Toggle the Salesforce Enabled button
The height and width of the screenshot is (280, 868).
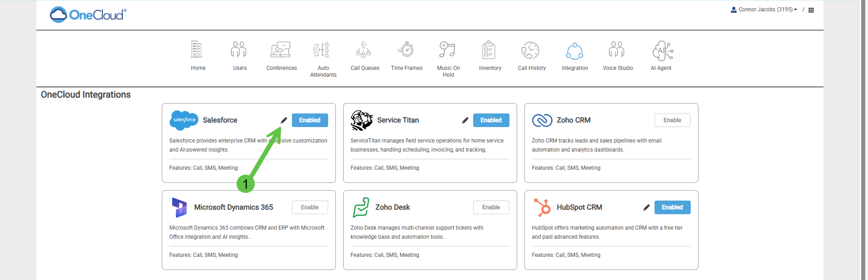310,120
